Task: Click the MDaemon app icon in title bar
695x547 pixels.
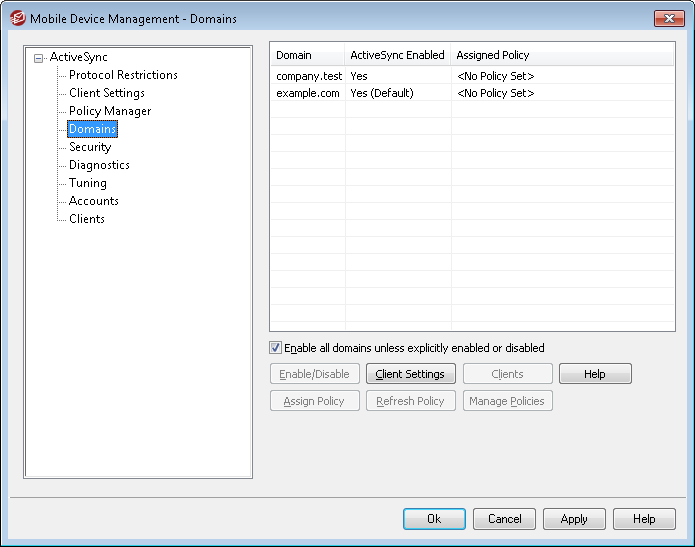Action: [17, 18]
